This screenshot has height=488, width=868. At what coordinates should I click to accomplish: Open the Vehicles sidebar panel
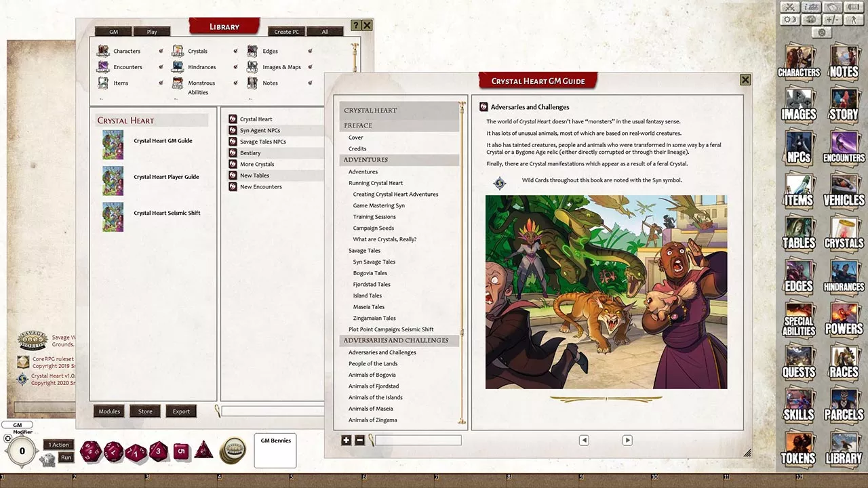tap(844, 190)
